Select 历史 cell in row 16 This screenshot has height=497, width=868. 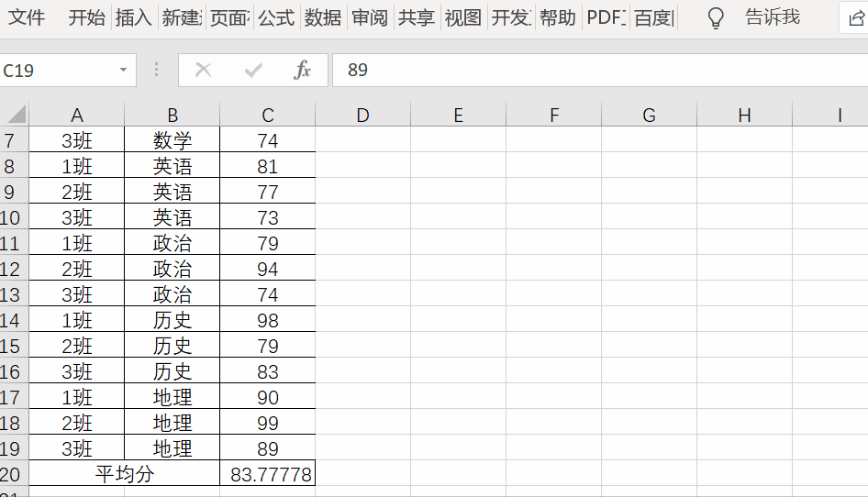(172, 371)
